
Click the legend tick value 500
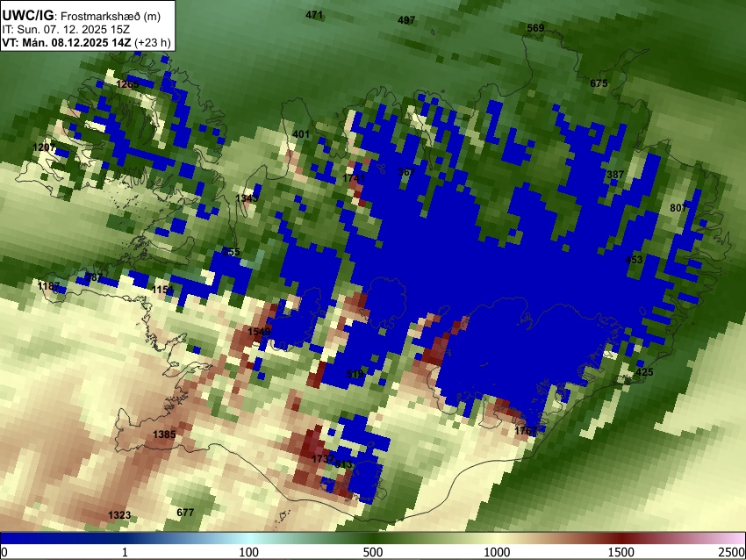click(x=373, y=552)
